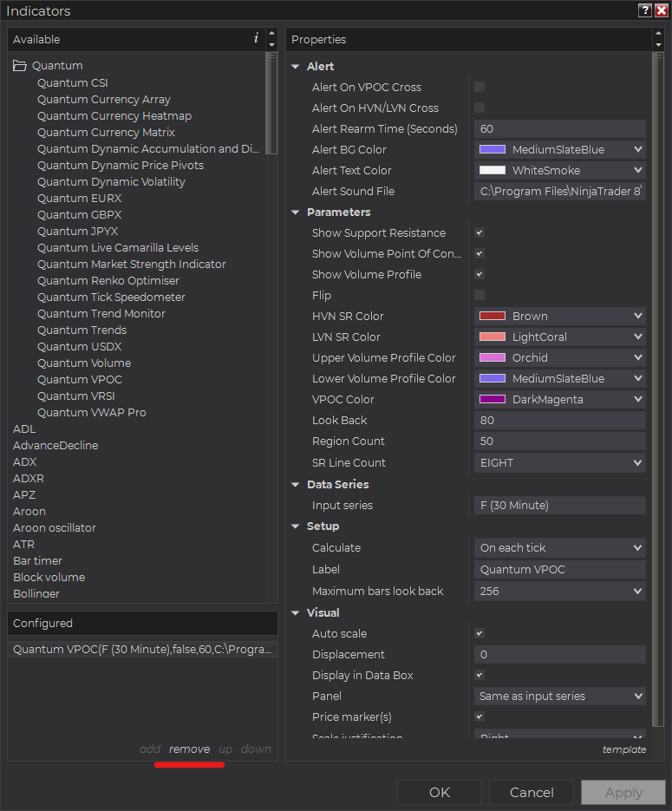
Task: Click Alert Rearm Time input field
Action: click(560, 128)
